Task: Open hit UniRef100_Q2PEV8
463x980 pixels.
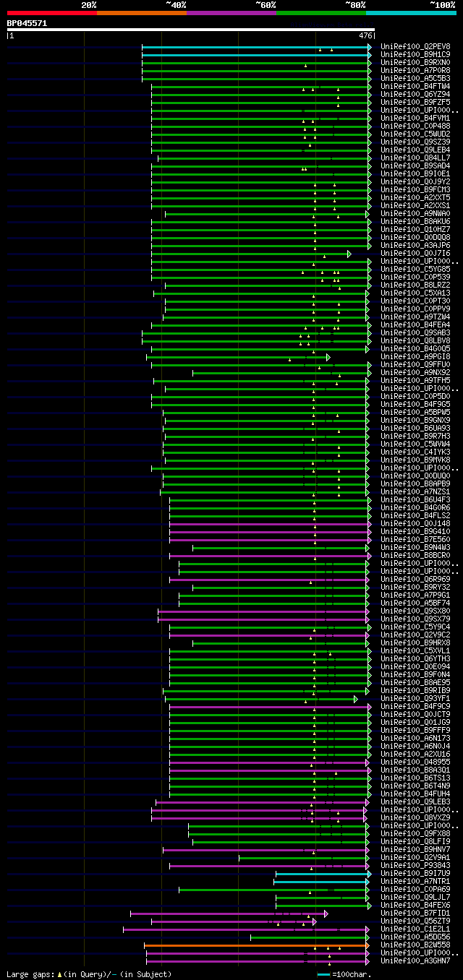Action: 415,46
